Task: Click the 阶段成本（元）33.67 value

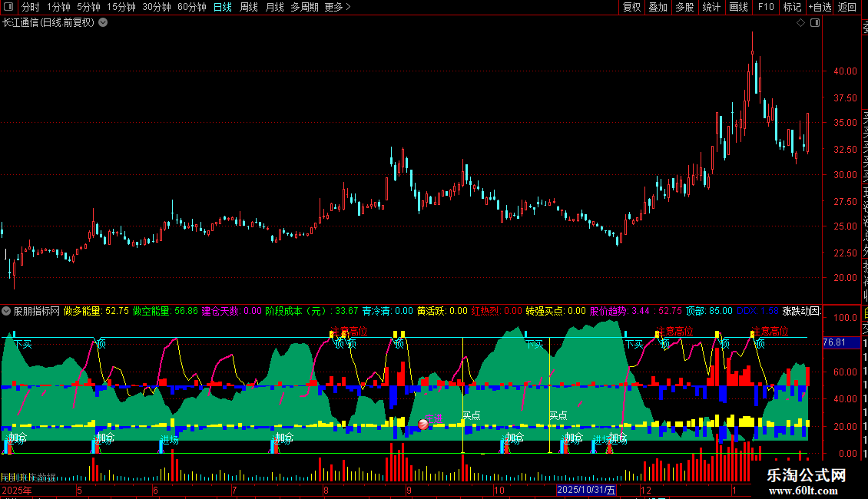Action: pyautogui.click(x=312, y=311)
